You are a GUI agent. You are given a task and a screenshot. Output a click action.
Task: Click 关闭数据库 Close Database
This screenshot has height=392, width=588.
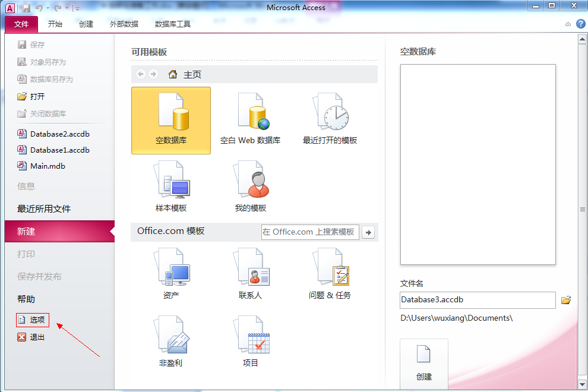tap(42, 114)
